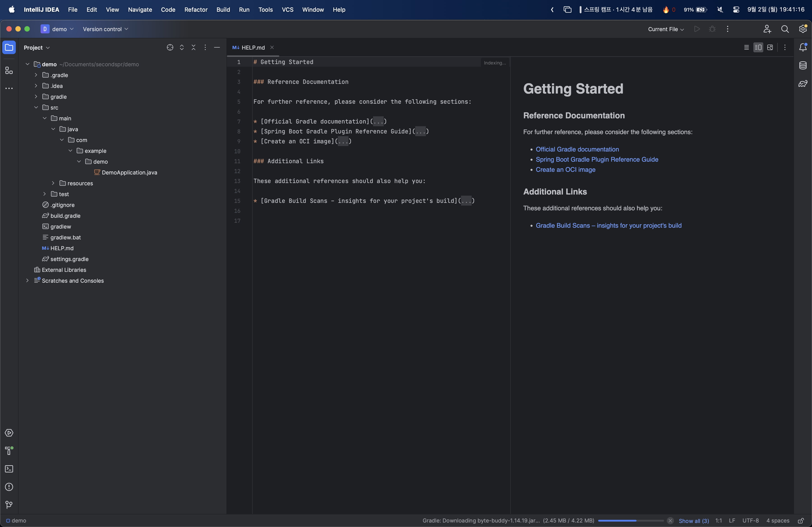812x527 pixels.
Task: Switch to editor-only view mode
Action: click(x=747, y=47)
